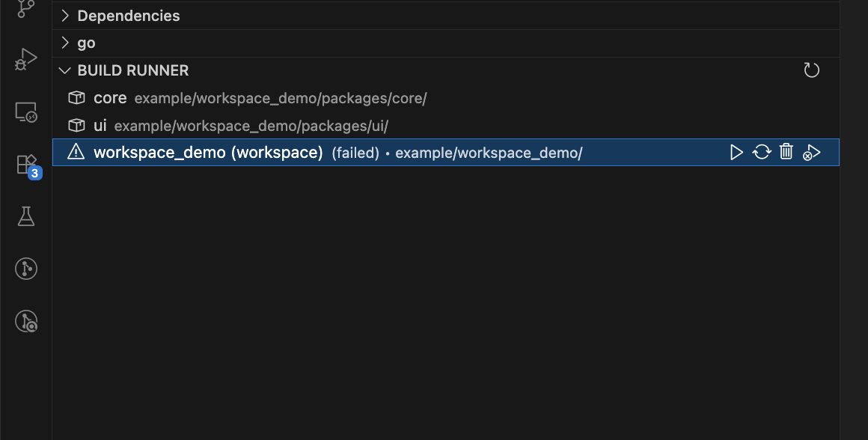Click the package icon beside core
Screen dimensions: 868x440
[76, 98]
